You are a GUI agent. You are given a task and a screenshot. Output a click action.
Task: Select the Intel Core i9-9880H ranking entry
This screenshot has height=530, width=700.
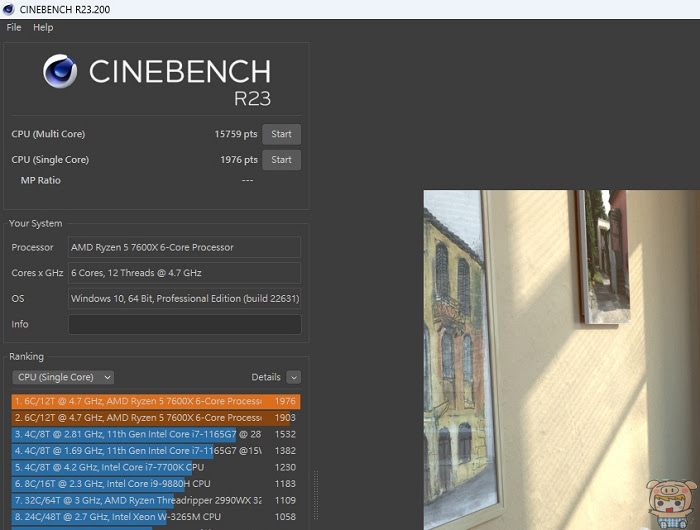click(x=155, y=484)
